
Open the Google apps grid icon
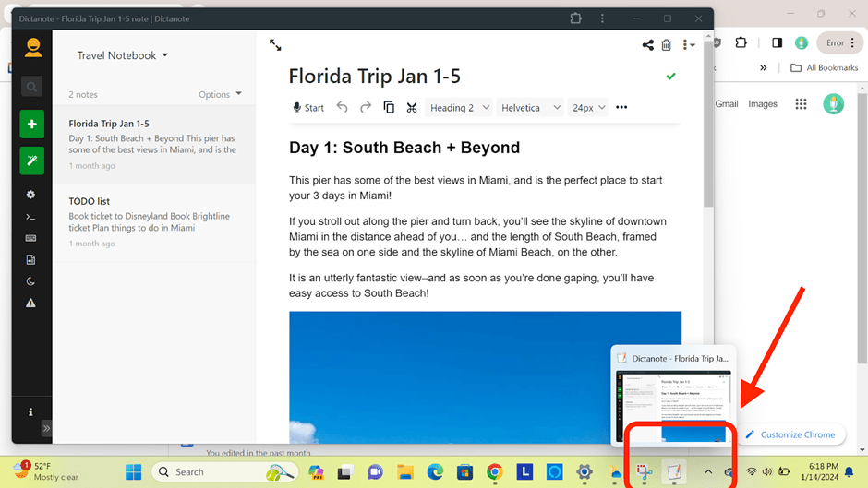click(801, 104)
